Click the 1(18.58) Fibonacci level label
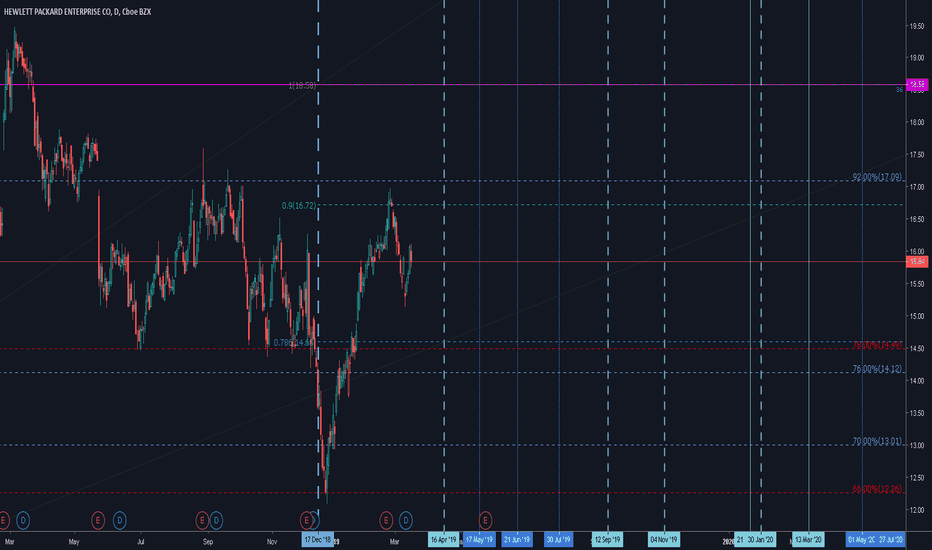The width and height of the screenshot is (932, 550). tap(302, 86)
